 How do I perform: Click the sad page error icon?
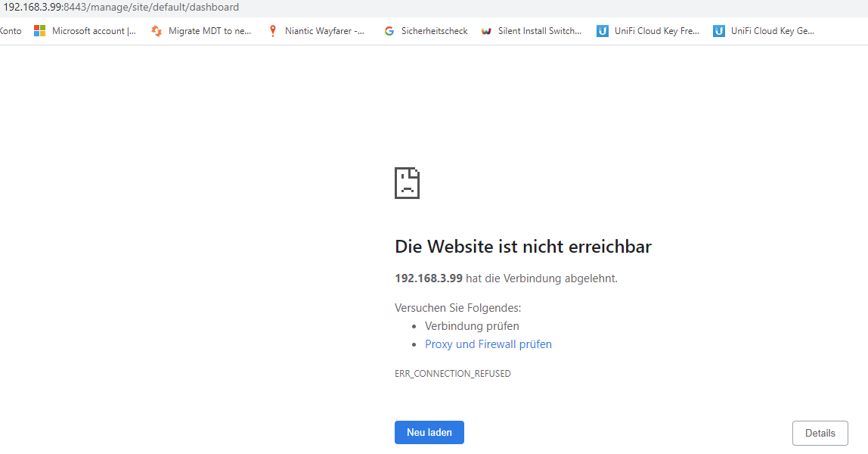coord(407,183)
